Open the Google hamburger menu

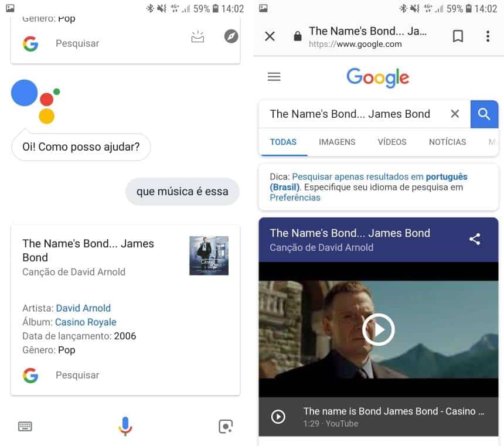click(x=274, y=77)
